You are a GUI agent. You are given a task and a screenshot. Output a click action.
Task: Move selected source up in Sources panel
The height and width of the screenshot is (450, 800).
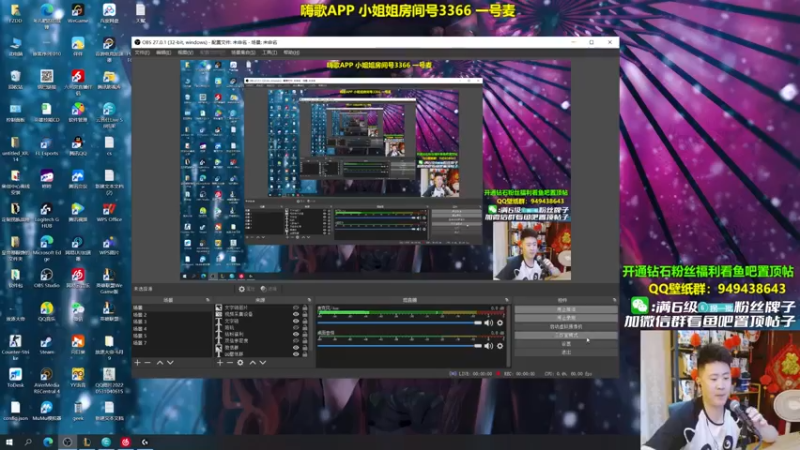coord(253,363)
